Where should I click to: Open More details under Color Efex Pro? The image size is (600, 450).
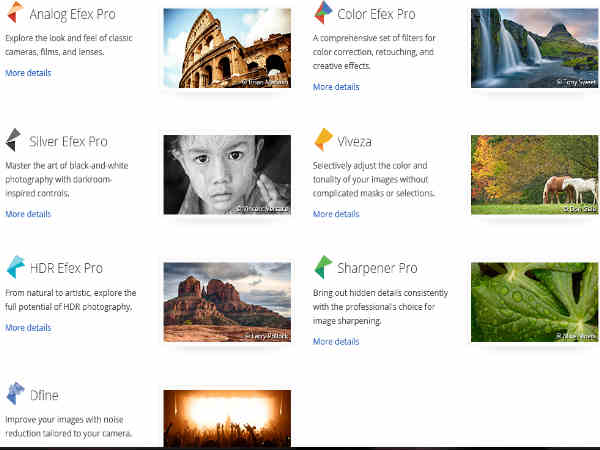(336, 87)
